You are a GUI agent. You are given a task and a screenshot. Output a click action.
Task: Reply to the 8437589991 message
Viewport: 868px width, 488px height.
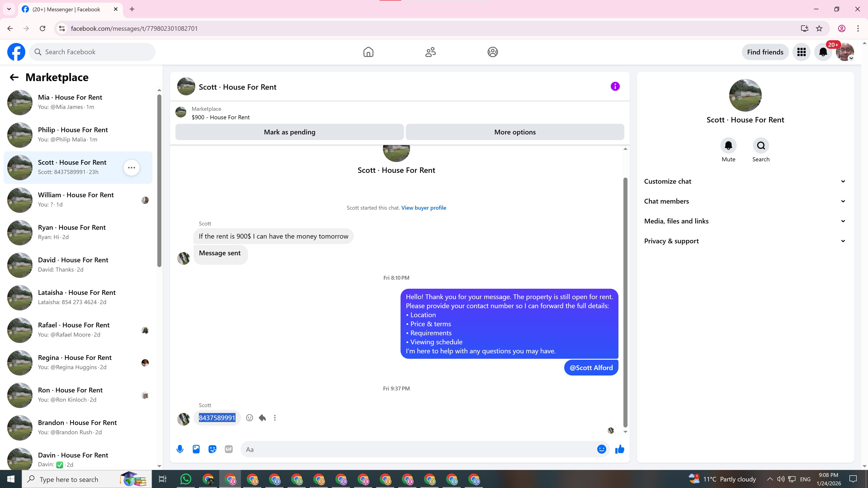click(x=262, y=418)
